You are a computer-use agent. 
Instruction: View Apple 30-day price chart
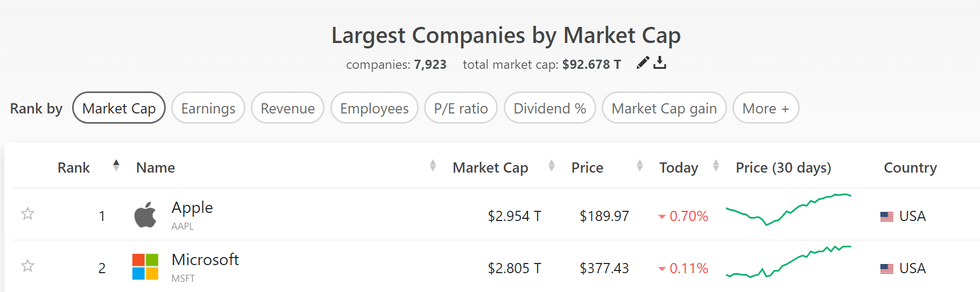point(788,209)
